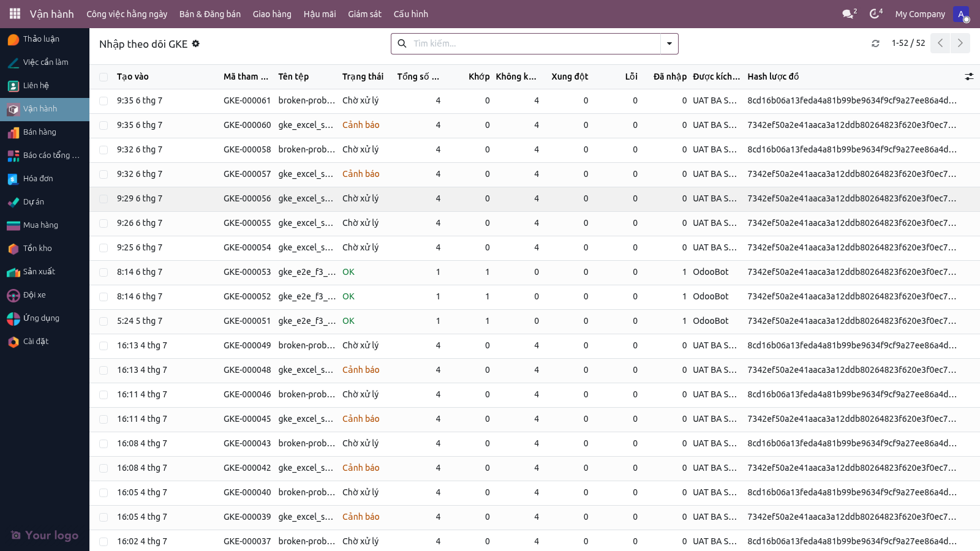Click the search magnifier icon
The height and width of the screenshot is (551, 980).
(402, 43)
